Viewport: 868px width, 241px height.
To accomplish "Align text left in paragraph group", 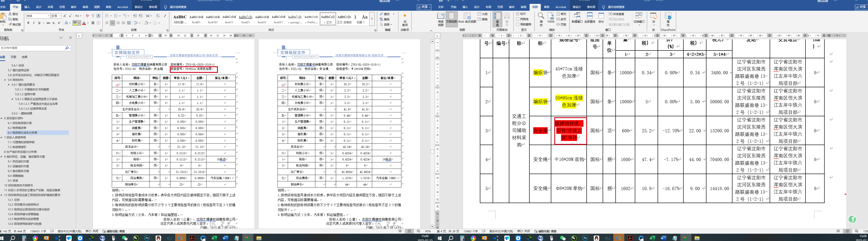I will [107, 23].
